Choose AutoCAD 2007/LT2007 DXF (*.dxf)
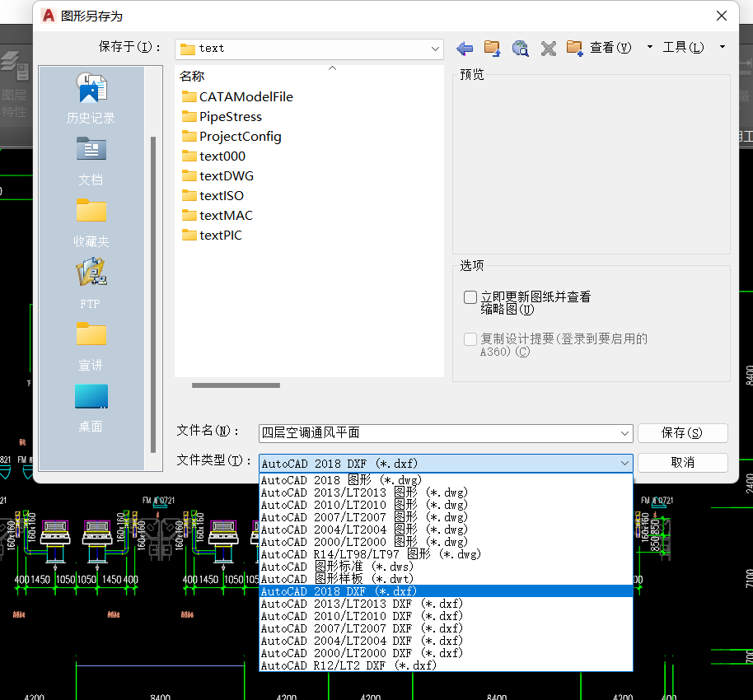753x700 pixels. click(447, 628)
